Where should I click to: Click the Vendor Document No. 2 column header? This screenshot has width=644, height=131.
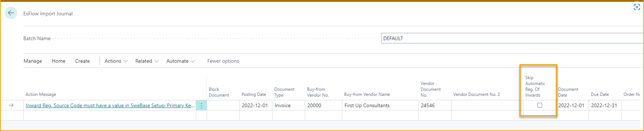click(x=476, y=95)
